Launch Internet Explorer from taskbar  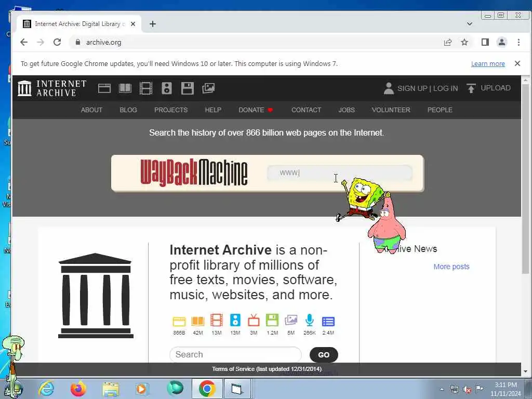(46, 389)
